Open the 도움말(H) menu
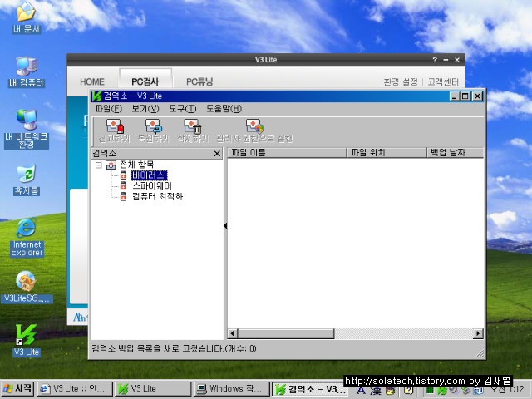532x399 pixels. point(224,109)
